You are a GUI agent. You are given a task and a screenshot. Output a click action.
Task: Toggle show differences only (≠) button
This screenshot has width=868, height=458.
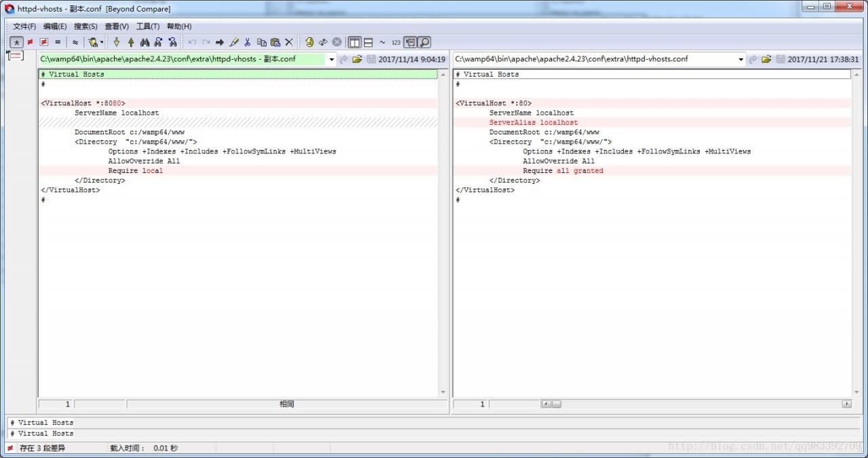[30, 42]
